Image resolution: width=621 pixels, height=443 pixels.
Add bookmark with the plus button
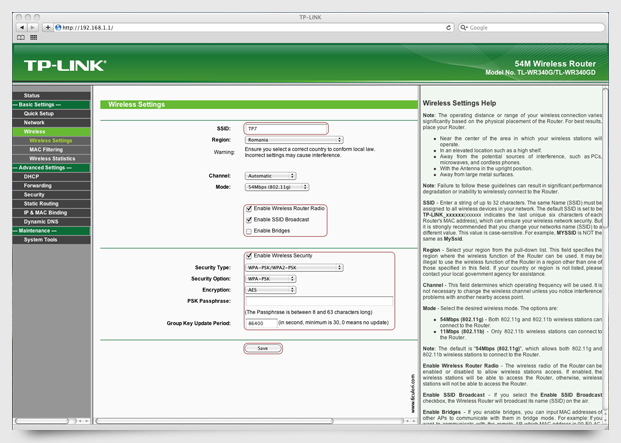tap(48, 27)
